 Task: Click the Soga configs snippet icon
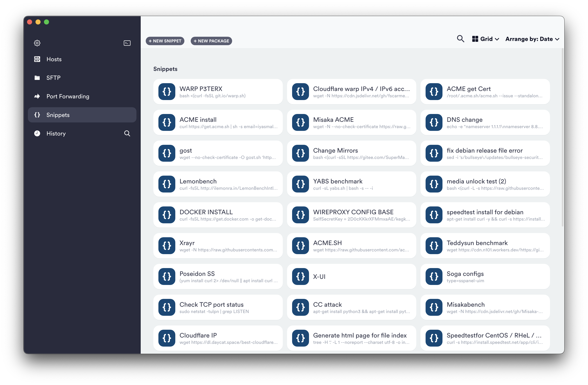[x=434, y=277]
